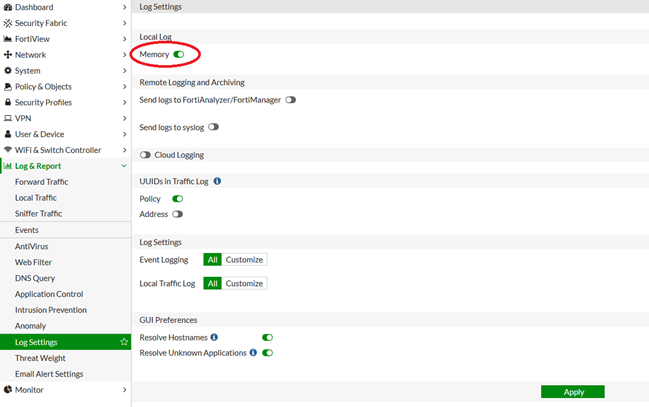Screen dimensions: 649x407
Task: Click the WiFi & Switch Controller icon
Action: pos(8,150)
